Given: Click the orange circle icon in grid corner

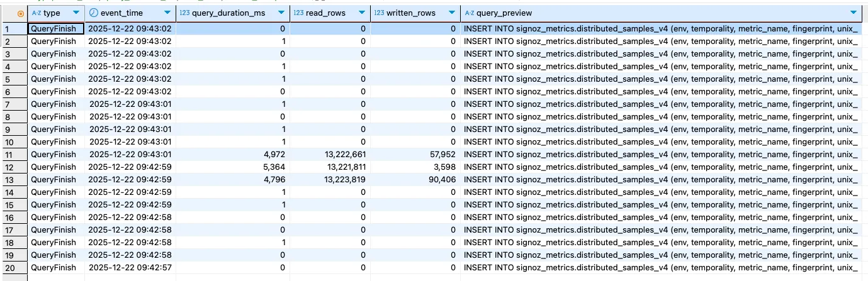Looking at the screenshot, I should 21,13.
